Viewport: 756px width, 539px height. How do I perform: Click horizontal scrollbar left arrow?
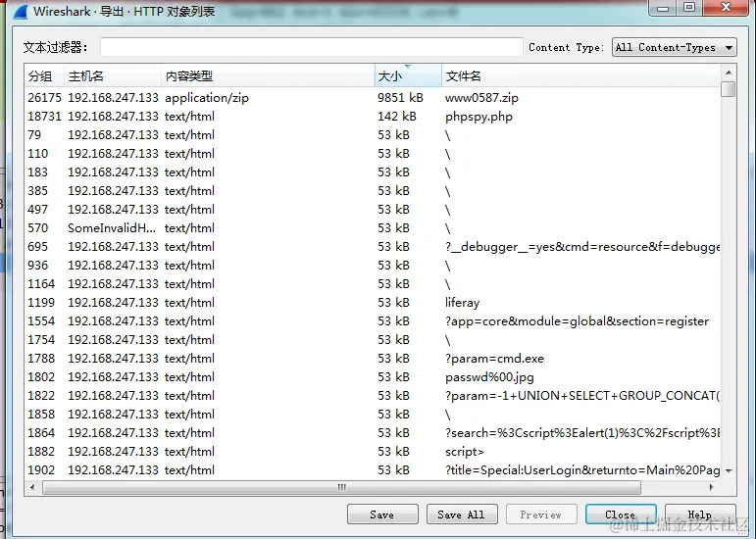click(x=32, y=487)
